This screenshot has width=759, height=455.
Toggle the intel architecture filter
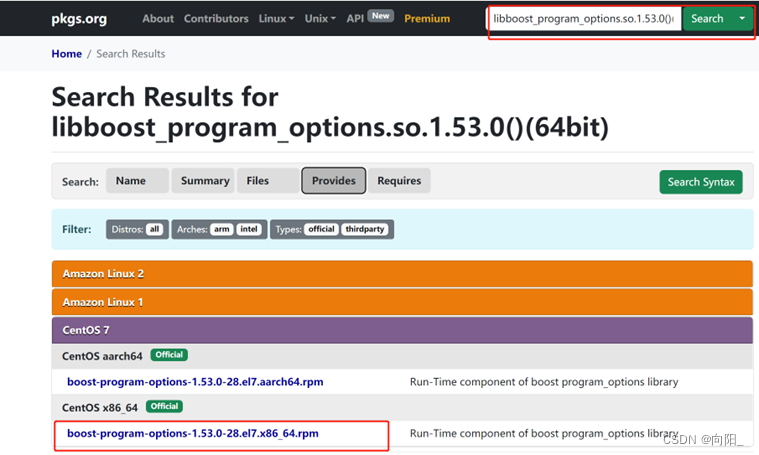(x=249, y=229)
